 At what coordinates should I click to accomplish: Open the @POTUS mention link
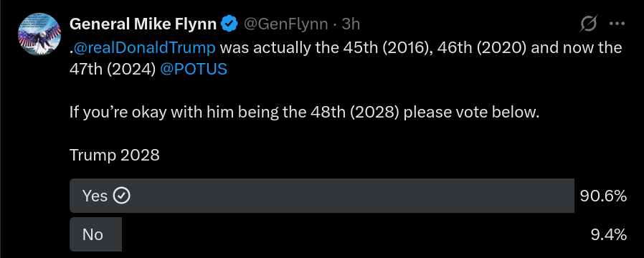tap(193, 70)
